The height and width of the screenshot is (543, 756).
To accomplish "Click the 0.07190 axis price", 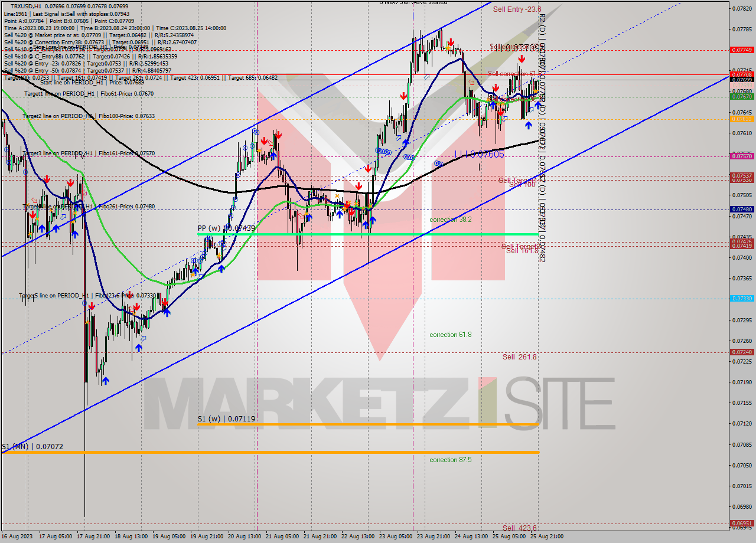I will click(x=742, y=382).
